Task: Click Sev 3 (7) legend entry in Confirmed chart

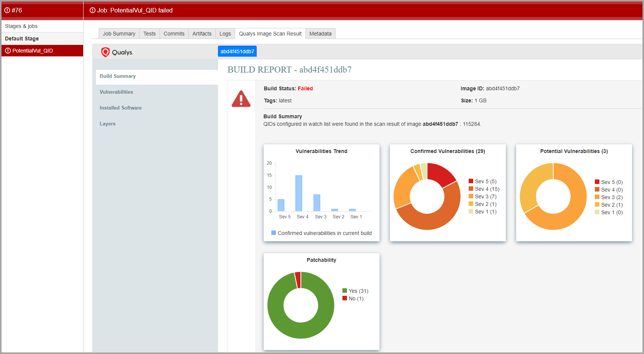Action: (483, 196)
